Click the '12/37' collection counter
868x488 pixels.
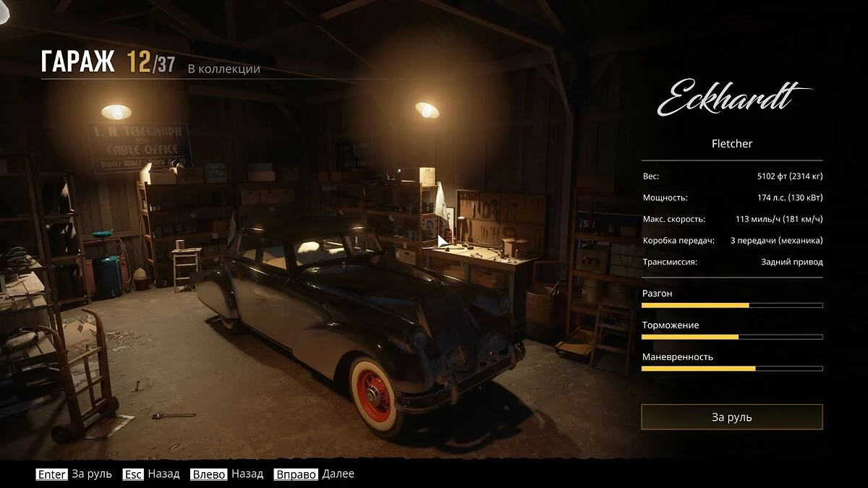click(151, 63)
